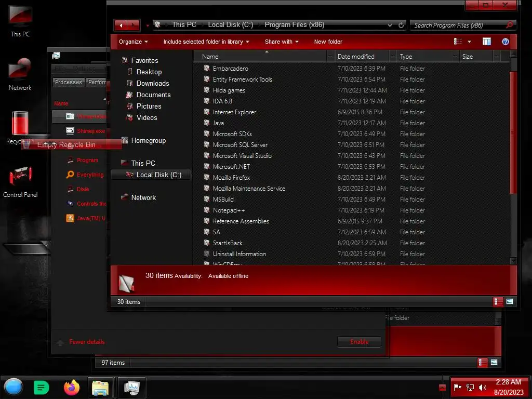This screenshot has height=399, width=532.
Task: Open view options dropdown arrow
Action: (469, 42)
